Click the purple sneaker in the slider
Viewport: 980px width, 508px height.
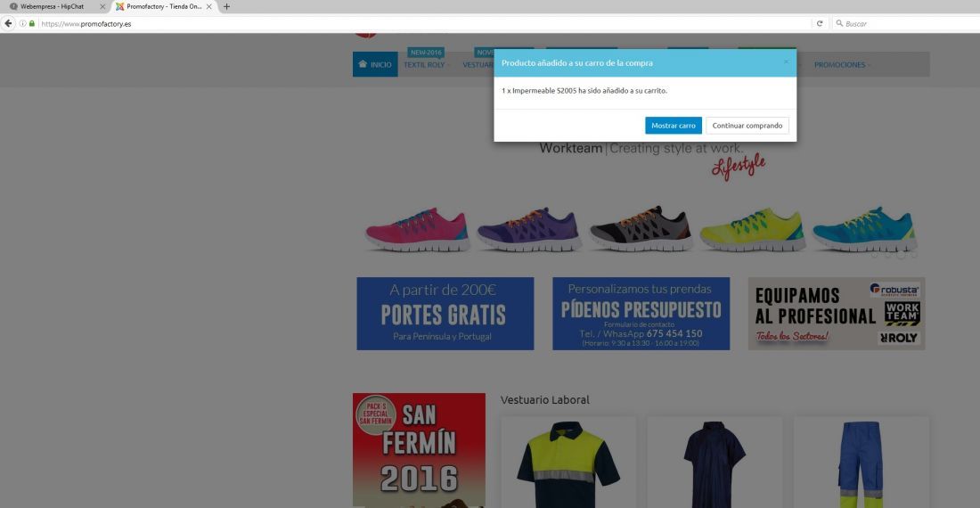coord(529,229)
